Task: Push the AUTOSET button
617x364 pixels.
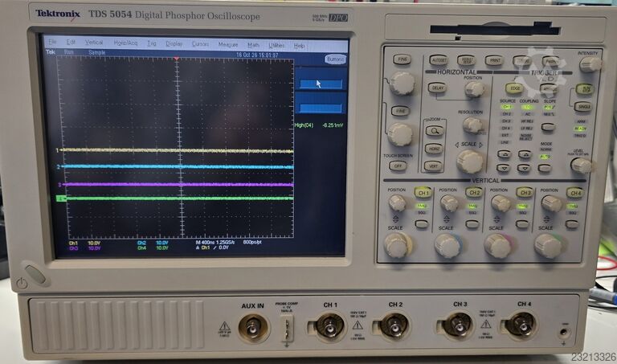Action: point(439,60)
